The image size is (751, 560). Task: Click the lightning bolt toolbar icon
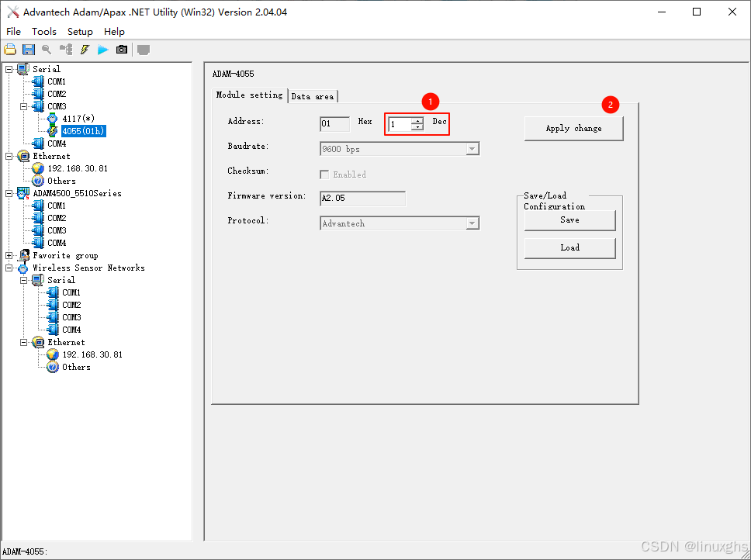point(85,50)
